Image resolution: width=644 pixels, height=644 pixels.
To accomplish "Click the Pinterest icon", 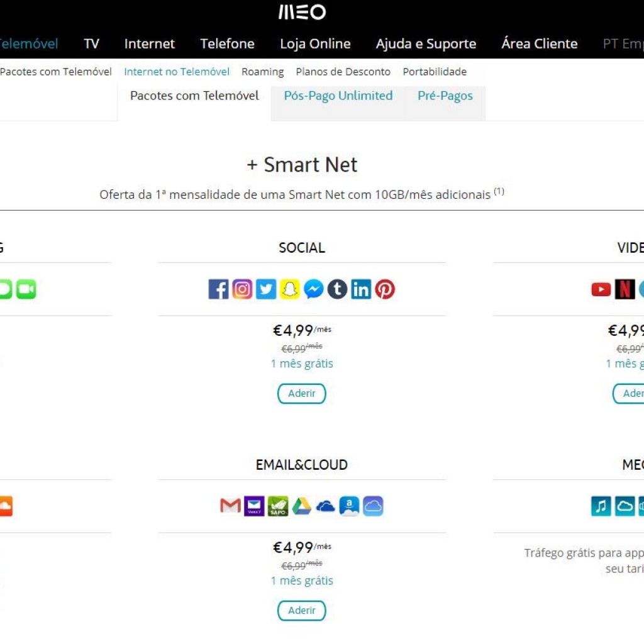I will pos(385,289).
